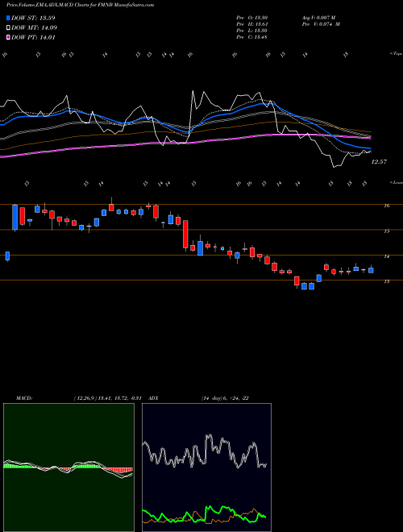Click the blue DOW ST legend swatch
403x532 pixels.
point(9,18)
